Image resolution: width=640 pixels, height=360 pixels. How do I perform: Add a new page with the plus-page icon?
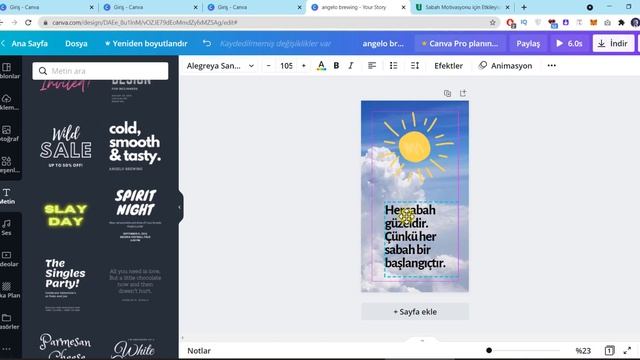[463, 93]
